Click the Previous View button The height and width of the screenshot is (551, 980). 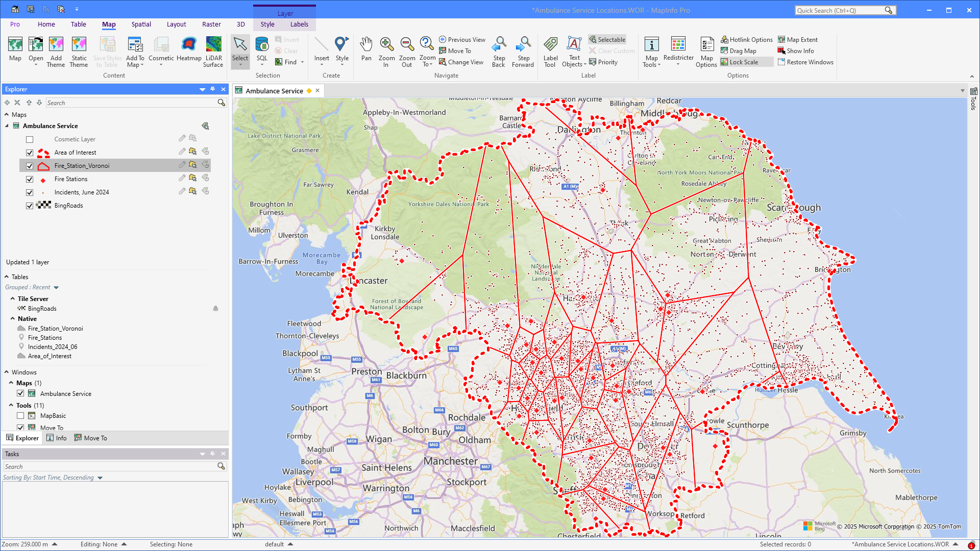click(x=462, y=40)
